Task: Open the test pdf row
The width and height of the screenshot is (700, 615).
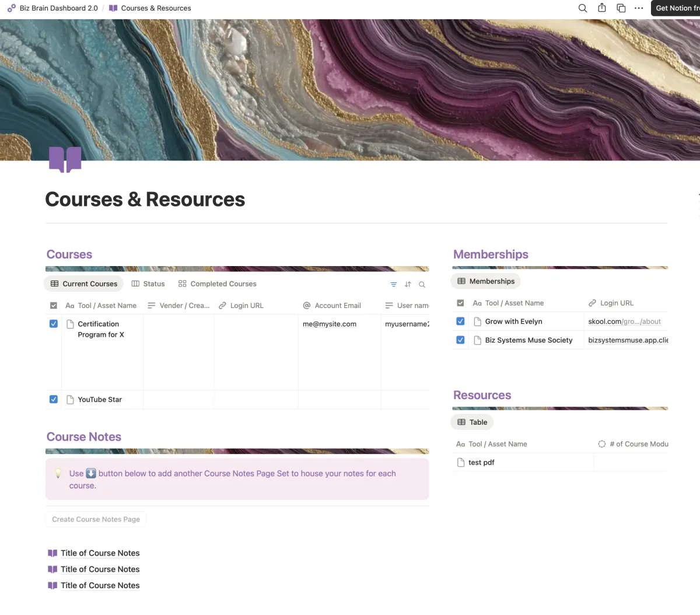Action: (481, 463)
